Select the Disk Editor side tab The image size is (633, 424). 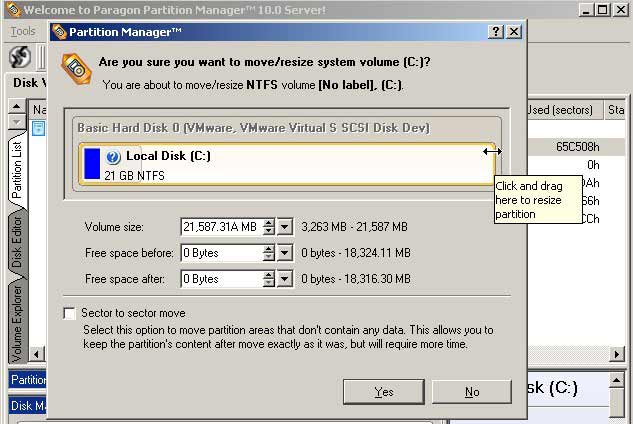click(x=17, y=241)
